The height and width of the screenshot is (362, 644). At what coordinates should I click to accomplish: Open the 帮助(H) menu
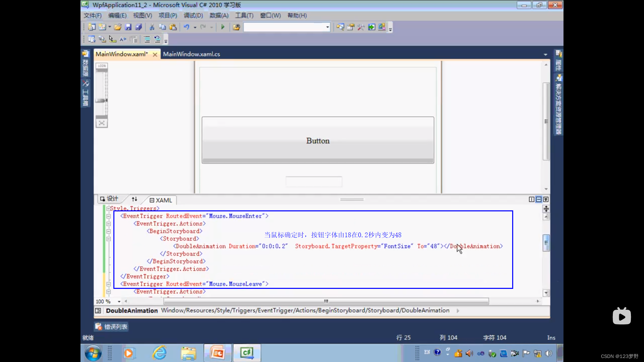[x=297, y=15]
